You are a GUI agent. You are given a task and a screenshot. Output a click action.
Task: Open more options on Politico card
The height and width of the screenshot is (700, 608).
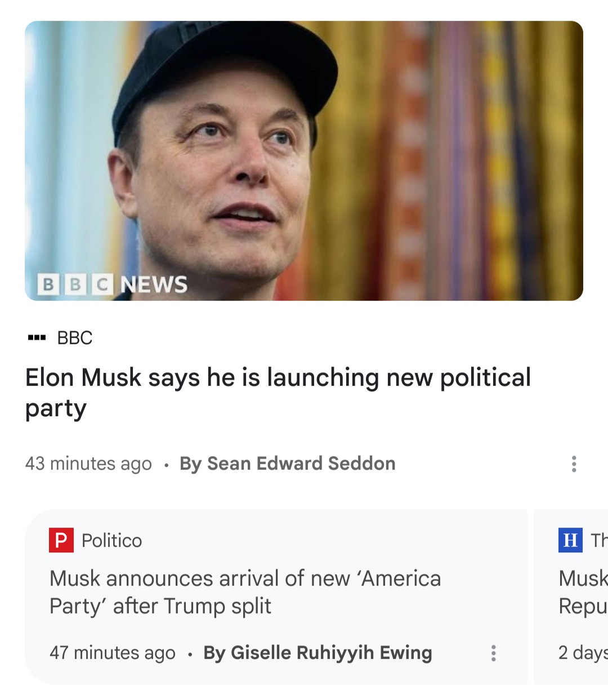[x=493, y=653]
